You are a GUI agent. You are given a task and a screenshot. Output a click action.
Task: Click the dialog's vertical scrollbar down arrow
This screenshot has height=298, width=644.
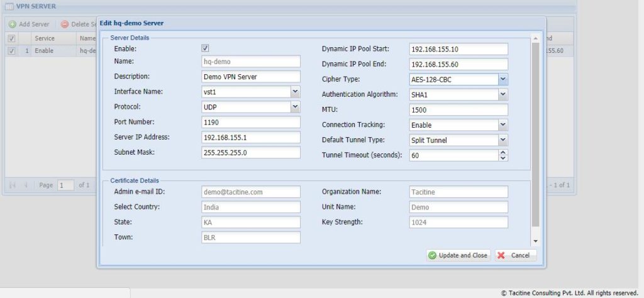point(535,241)
